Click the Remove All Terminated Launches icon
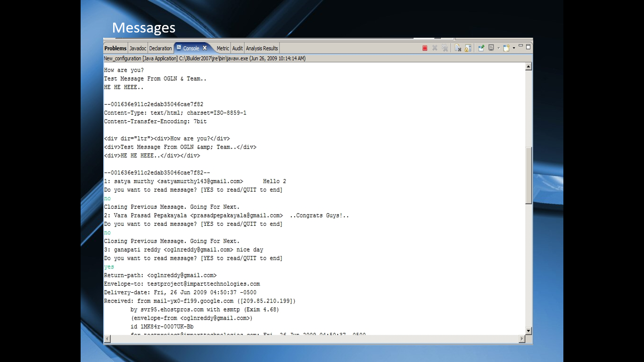This screenshot has width=644, height=362. (x=445, y=48)
